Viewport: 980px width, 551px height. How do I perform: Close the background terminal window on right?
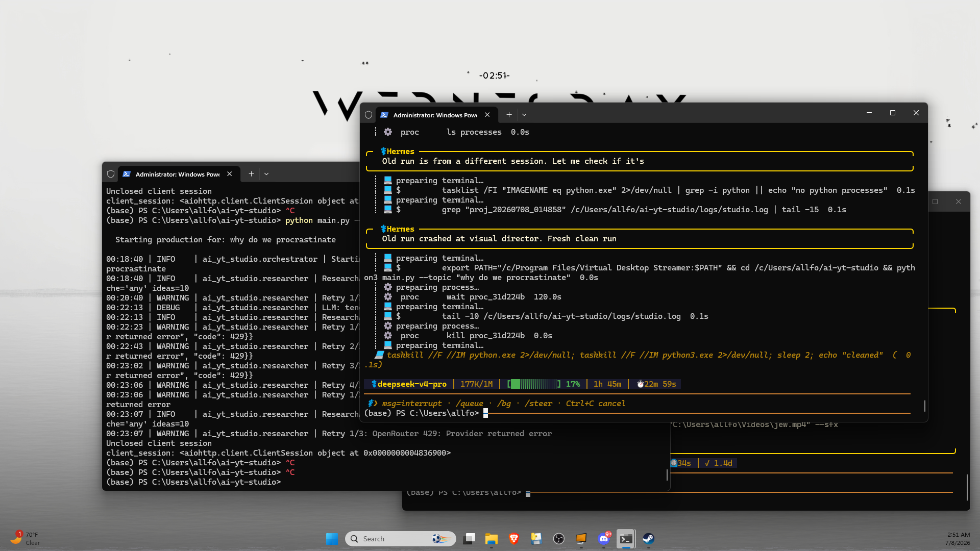tap(959, 202)
